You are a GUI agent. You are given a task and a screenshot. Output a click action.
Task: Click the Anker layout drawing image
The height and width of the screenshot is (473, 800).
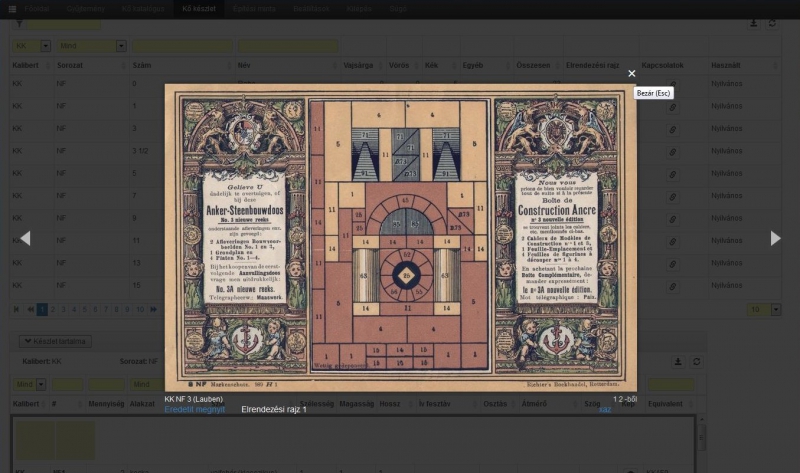tap(401, 238)
